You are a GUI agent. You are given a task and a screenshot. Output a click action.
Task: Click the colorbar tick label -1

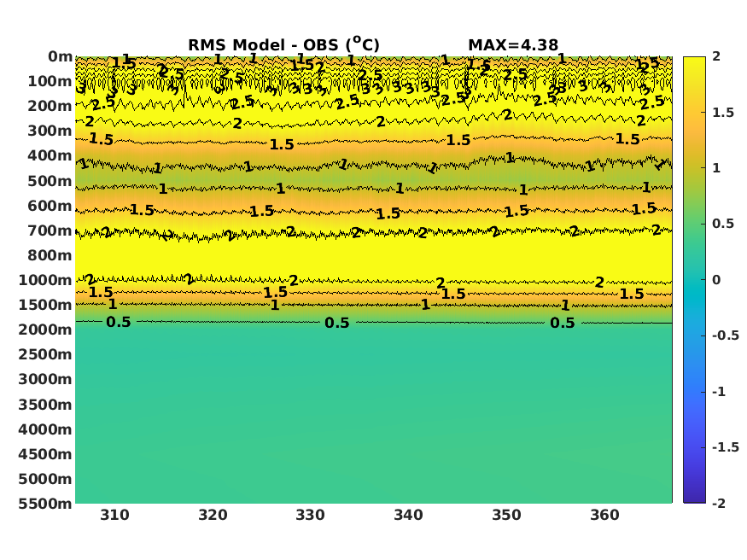(719, 392)
